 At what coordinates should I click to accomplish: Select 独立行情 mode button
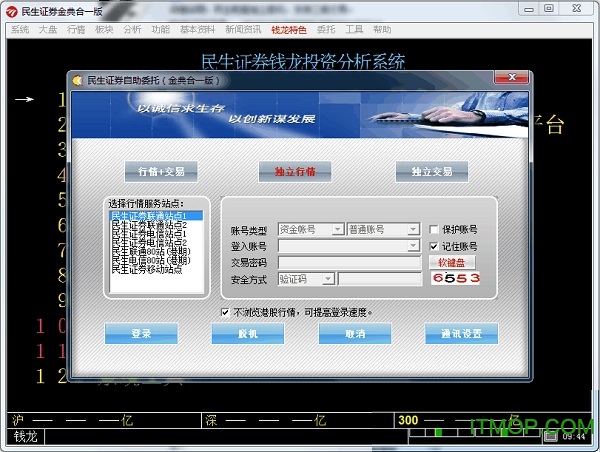click(295, 171)
